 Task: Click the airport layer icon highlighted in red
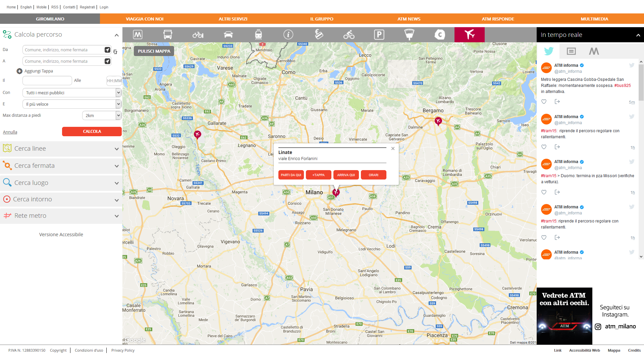tap(469, 35)
